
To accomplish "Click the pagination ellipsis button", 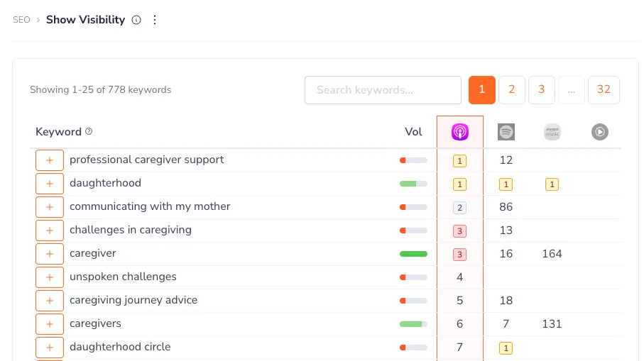I will click(x=572, y=90).
